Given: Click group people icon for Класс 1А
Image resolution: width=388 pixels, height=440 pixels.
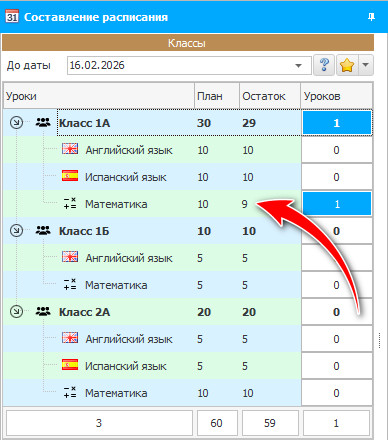Looking at the screenshot, I should 43,123.
